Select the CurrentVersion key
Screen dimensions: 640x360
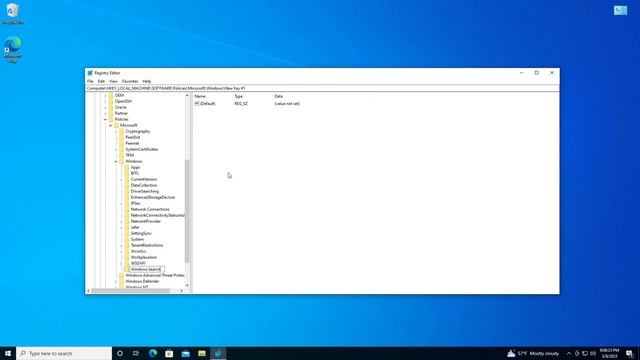144,179
